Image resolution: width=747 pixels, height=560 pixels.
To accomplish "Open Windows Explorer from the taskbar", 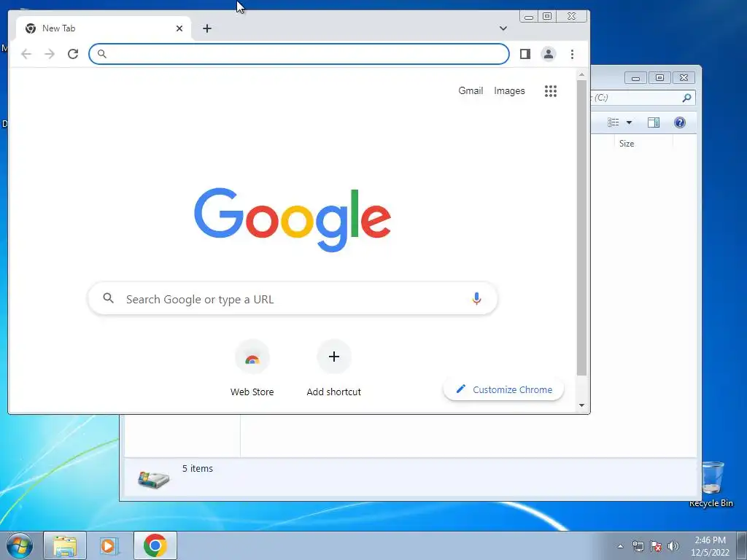I will (65, 545).
